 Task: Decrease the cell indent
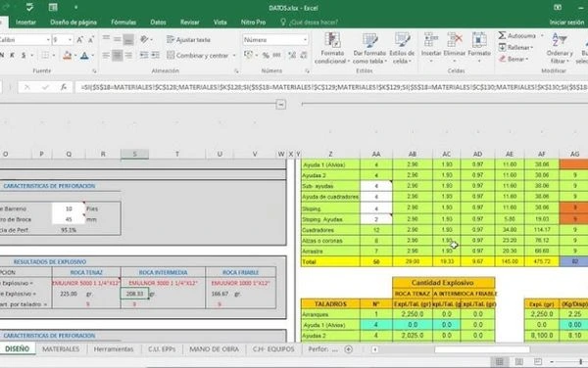click(144, 56)
